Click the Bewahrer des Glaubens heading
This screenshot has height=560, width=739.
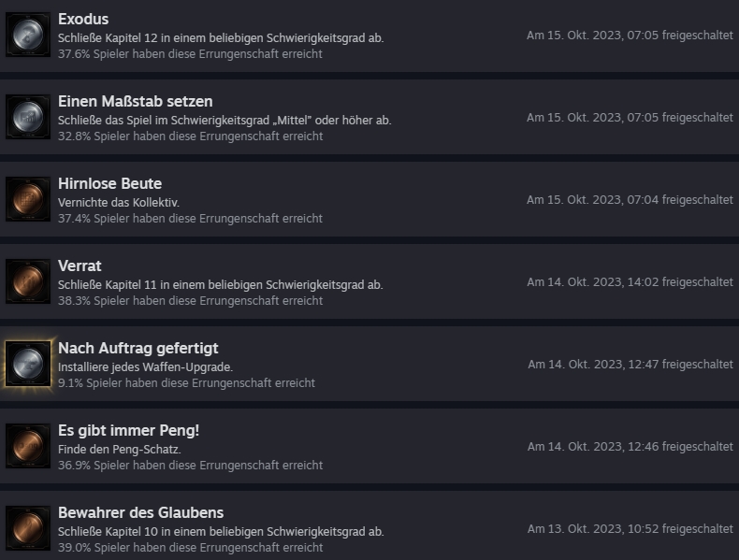[x=141, y=513]
